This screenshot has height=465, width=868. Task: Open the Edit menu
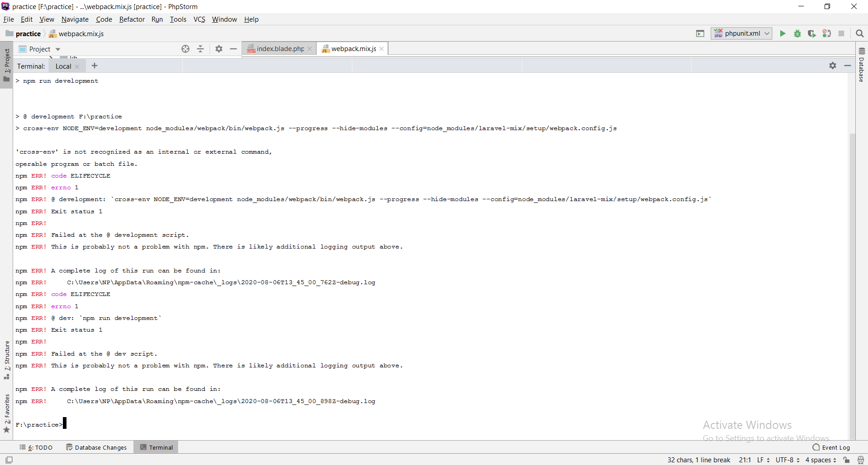click(x=27, y=19)
